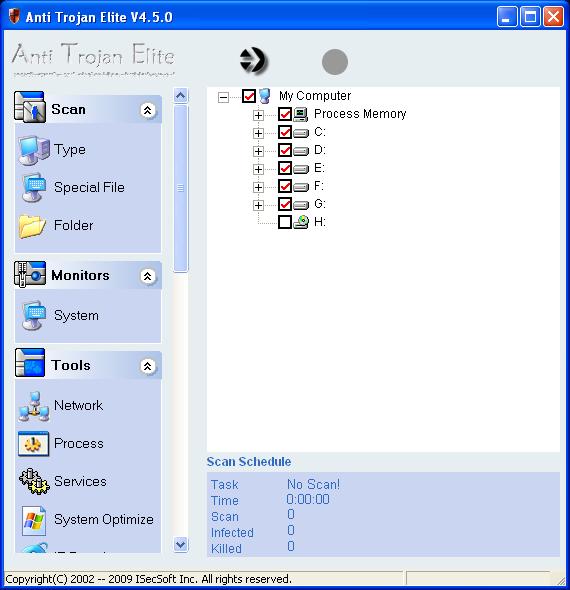
Task: Click the sidebar scrollbar thumb
Action: (181, 188)
